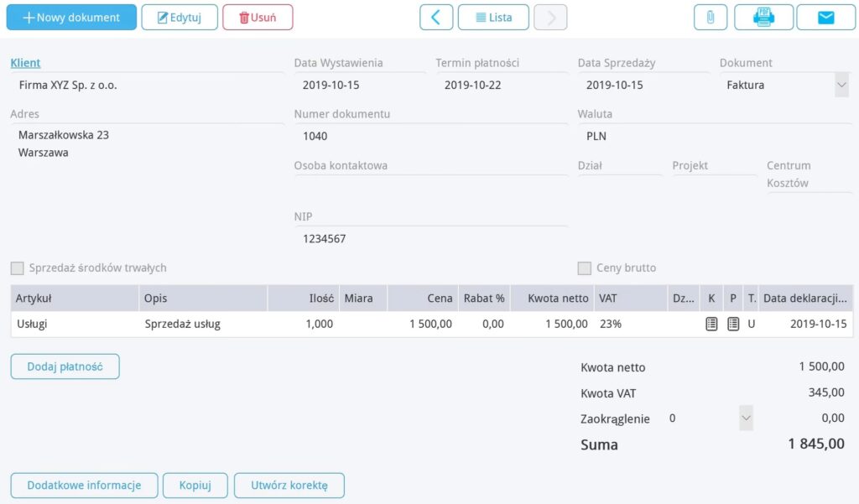Go to next document arrow
The height and width of the screenshot is (504, 859).
[x=550, y=17]
